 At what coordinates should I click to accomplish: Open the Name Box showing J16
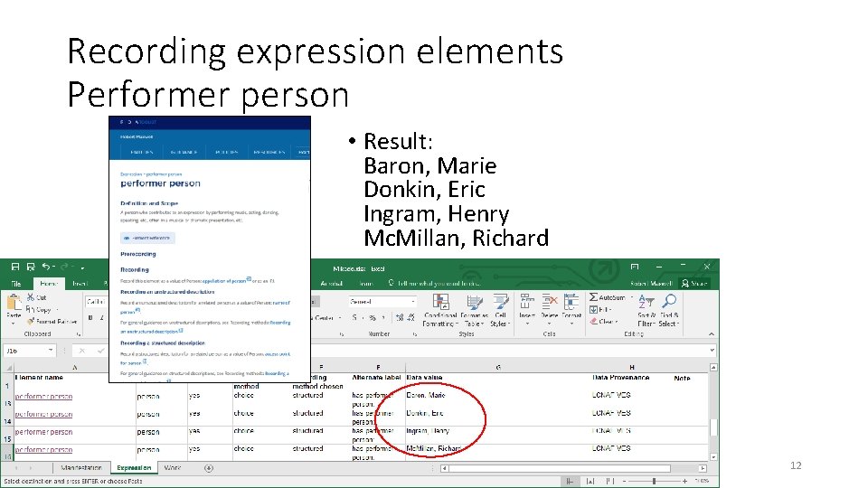(x=29, y=351)
